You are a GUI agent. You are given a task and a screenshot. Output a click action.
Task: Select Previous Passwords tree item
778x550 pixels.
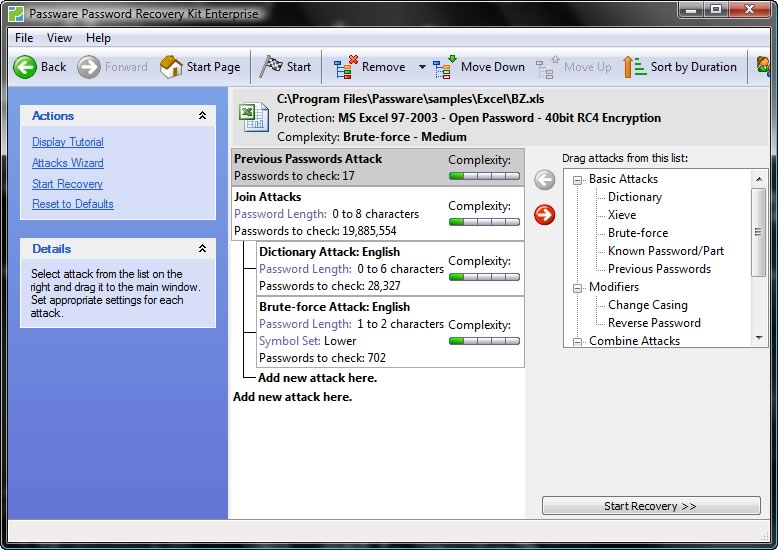659,269
